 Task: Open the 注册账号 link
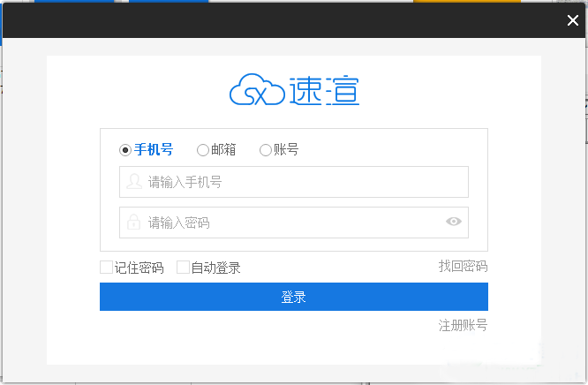(464, 325)
